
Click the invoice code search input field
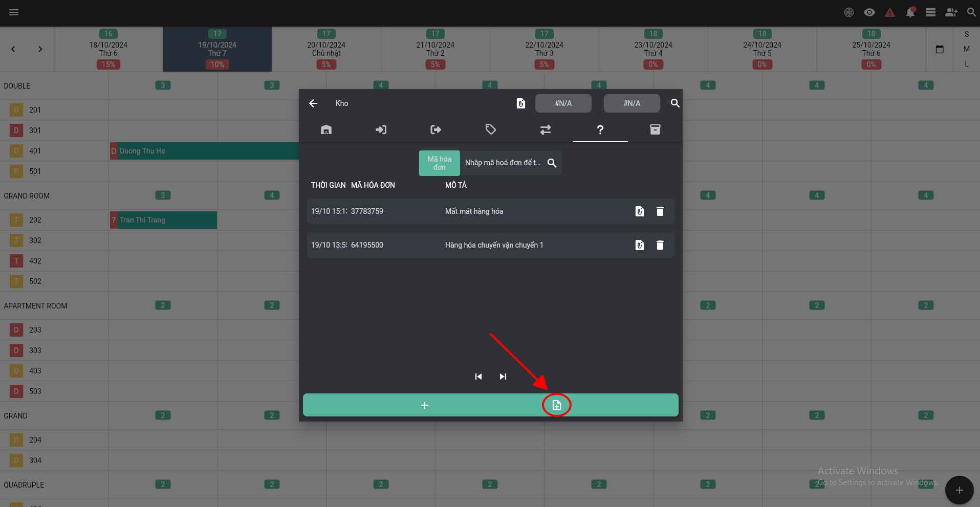point(503,163)
